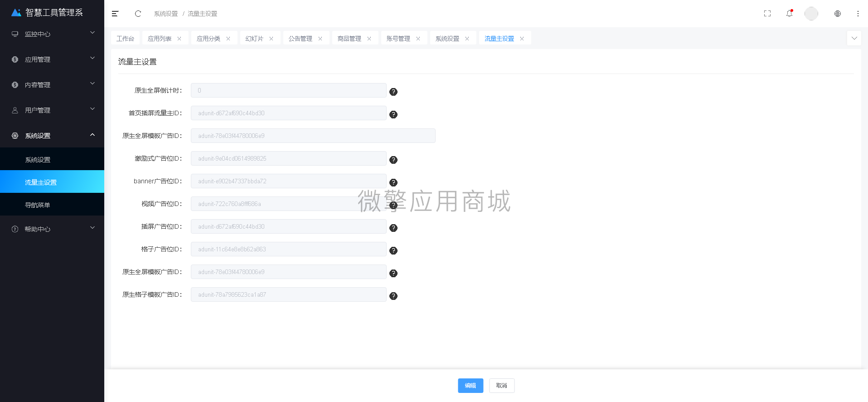The height and width of the screenshot is (402, 868).
Task: Click help icon for 插屏广告位ID
Action: [x=393, y=228]
